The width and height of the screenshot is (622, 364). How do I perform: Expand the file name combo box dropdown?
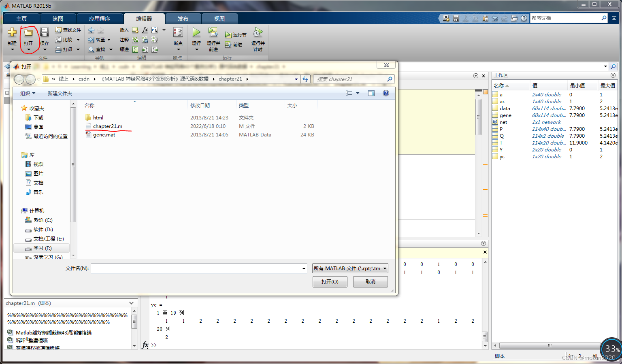point(304,268)
